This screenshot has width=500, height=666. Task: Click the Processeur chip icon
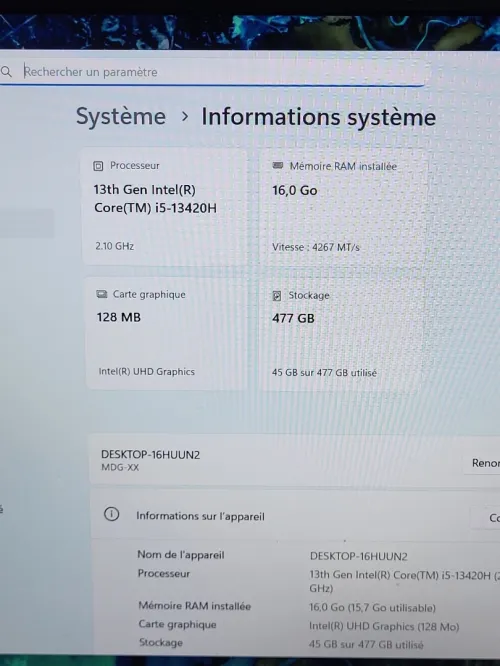coord(98,166)
